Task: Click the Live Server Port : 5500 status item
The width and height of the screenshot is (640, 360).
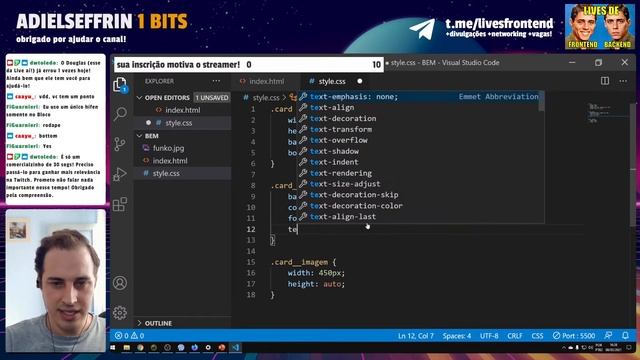Action: pos(574,336)
